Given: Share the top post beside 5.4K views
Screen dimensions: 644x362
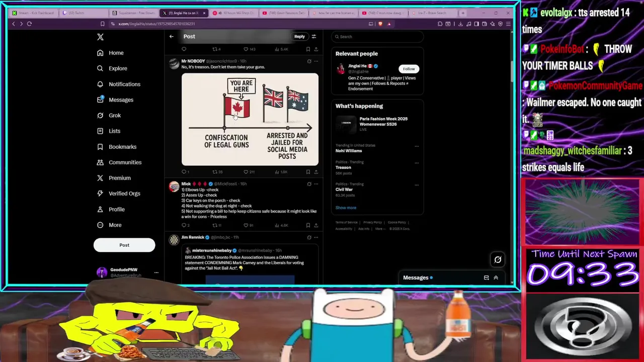Looking at the screenshot, I should tap(316, 49).
